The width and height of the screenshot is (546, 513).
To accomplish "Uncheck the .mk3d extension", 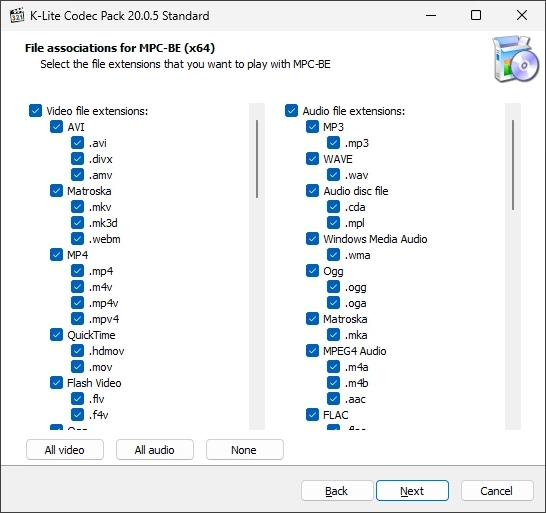I will coord(77,223).
